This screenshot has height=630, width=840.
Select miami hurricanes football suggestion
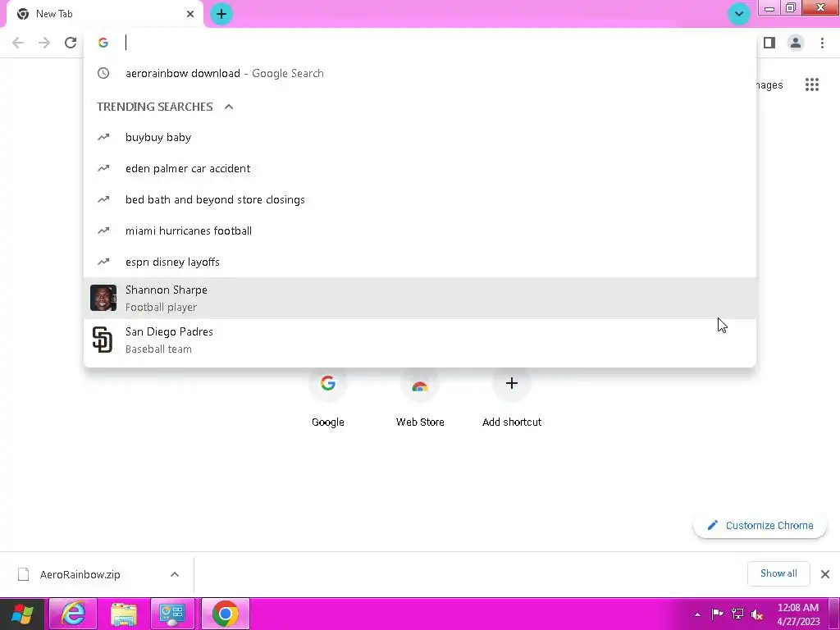tap(420, 231)
